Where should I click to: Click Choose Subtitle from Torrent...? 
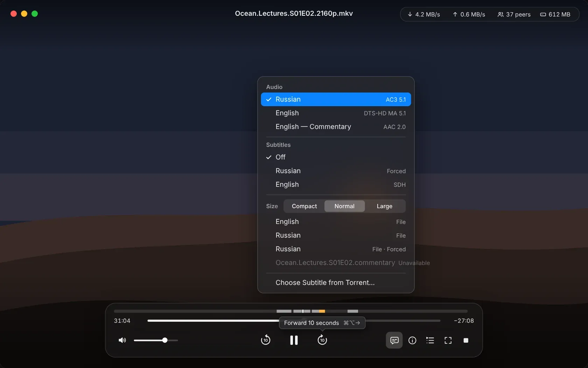tap(336, 282)
